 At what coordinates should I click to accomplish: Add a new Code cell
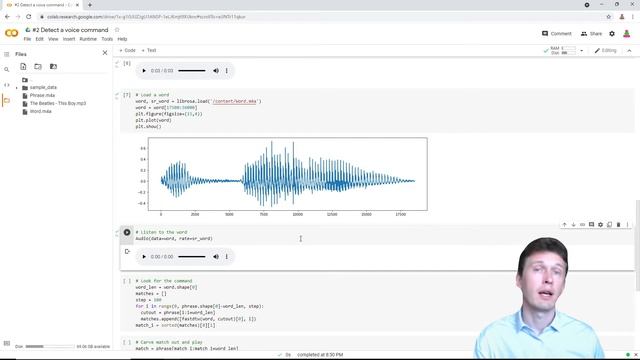coord(127,50)
